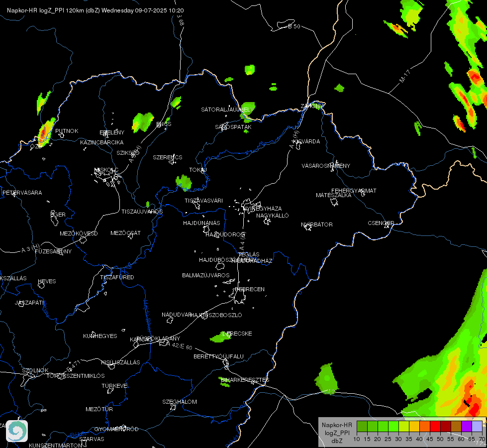487x448 pixels.
Task: Click the SAROSPATAK city label
Action: click(x=233, y=127)
